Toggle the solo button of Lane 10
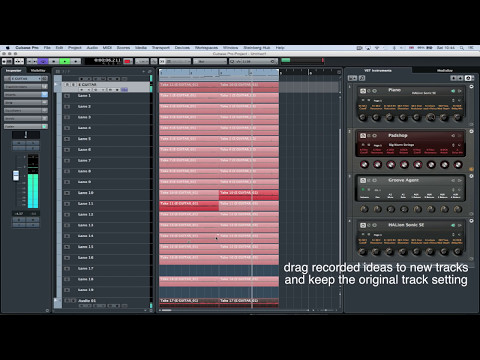Screen dimensions: 480x360 click(x=67, y=193)
